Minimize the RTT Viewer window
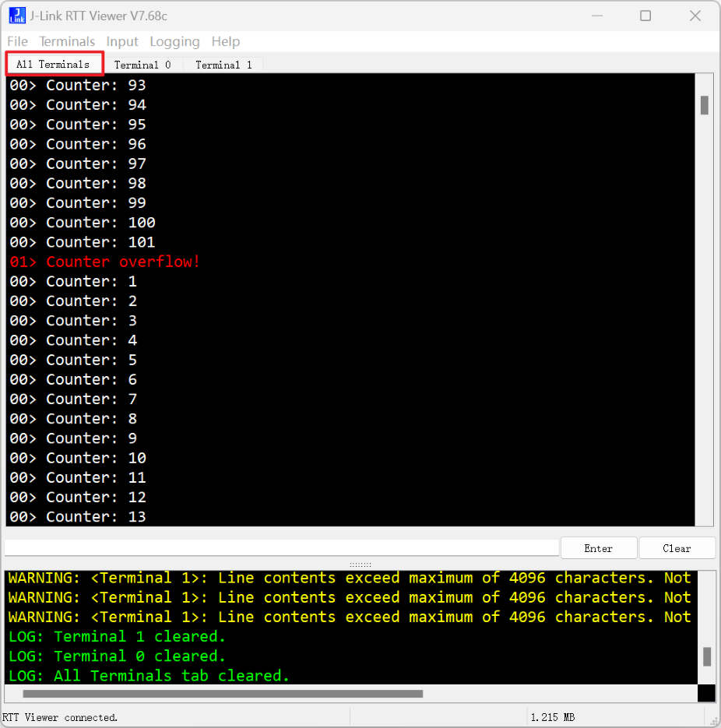The height and width of the screenshot is (728, 721). click(596, 16)
